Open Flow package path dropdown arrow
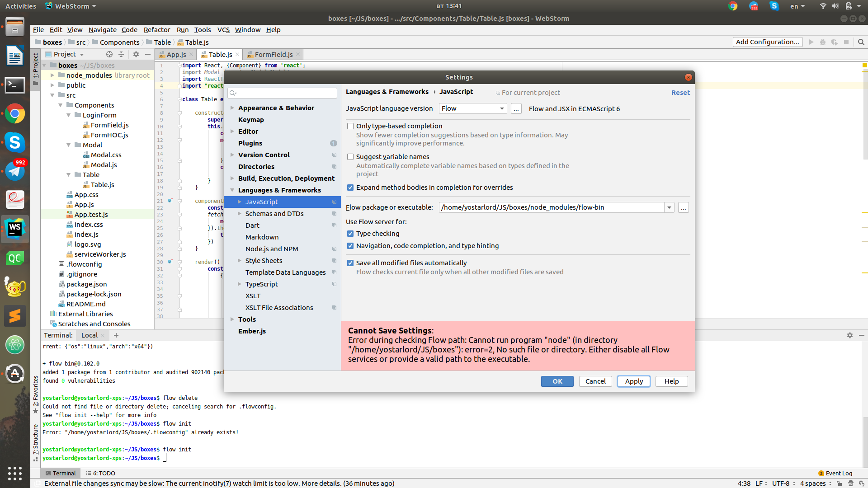 (669, 207)
